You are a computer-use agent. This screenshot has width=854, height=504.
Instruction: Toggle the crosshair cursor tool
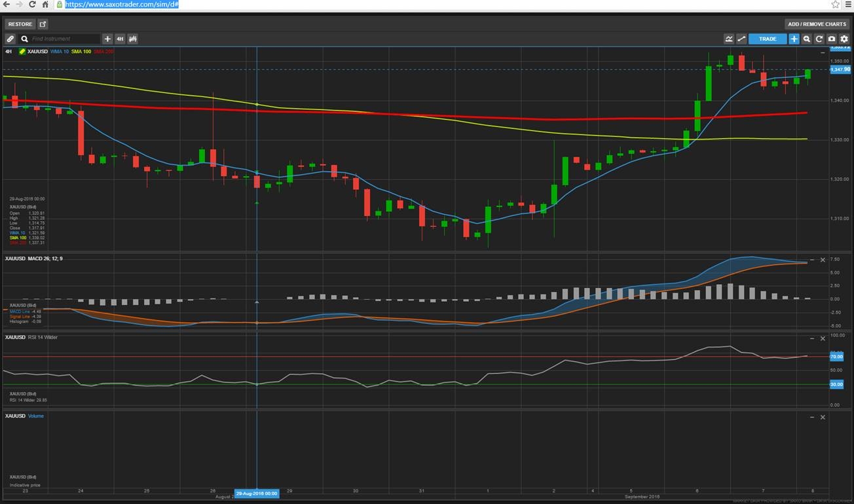pyautogui.click(x=794, y=39)
